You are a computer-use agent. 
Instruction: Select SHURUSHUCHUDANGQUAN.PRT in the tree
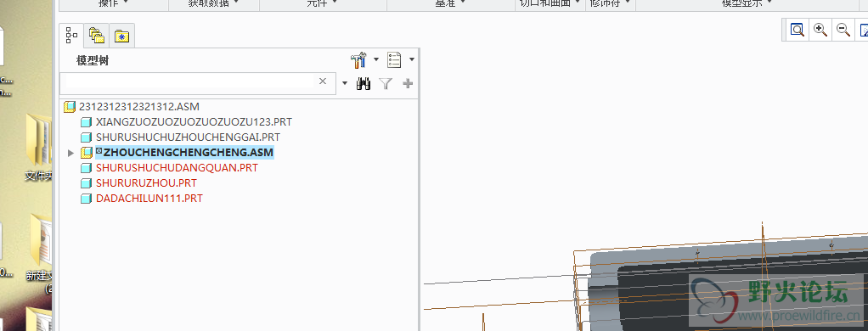tap(177, 168)
